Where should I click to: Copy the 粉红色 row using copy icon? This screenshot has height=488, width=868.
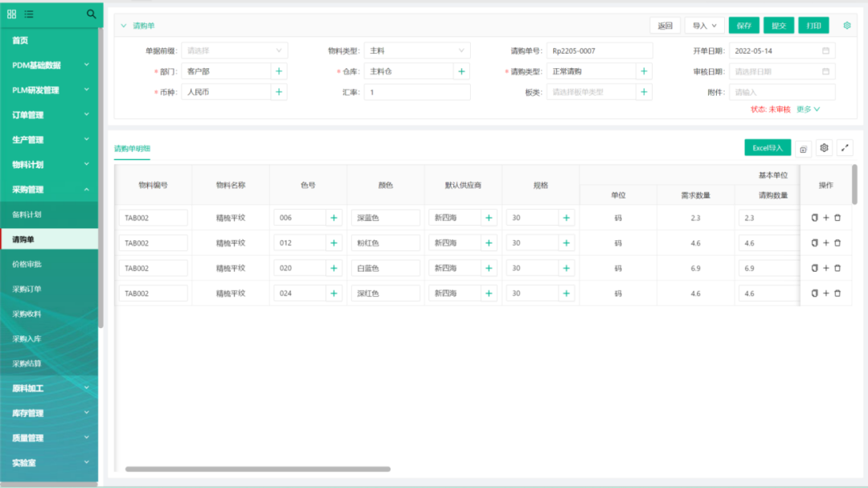pos(814,243)
